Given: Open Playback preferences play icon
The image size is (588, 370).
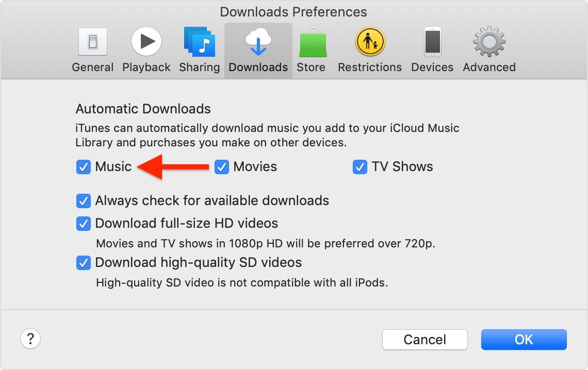Looking at the screenshot, I should [x=146, y=42].
